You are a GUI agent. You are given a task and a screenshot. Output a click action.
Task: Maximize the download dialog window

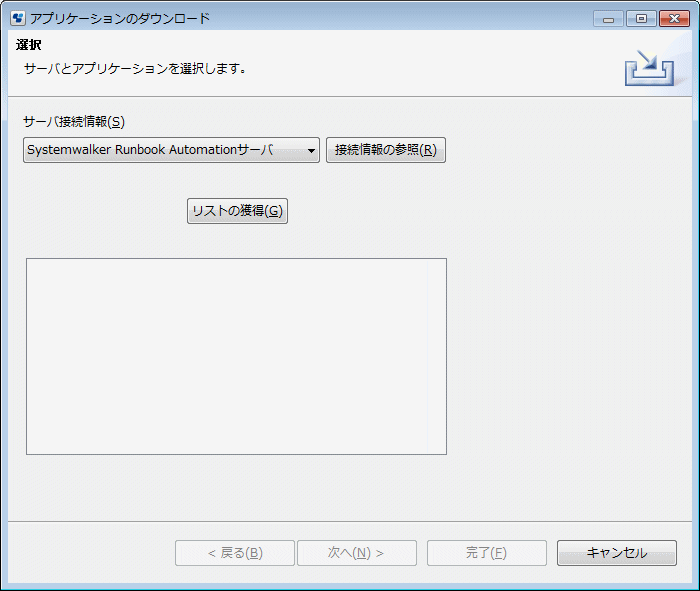[641, 19]
